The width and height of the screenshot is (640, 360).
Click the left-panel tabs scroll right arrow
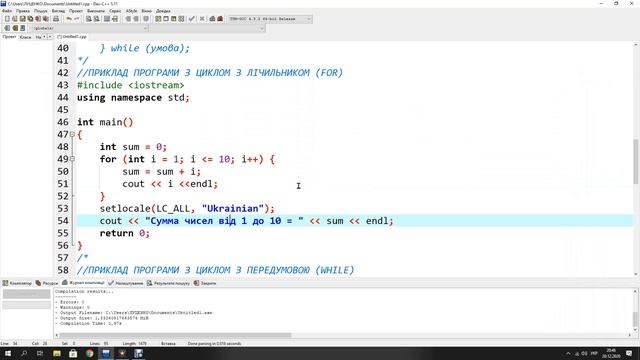pos(50,37)
